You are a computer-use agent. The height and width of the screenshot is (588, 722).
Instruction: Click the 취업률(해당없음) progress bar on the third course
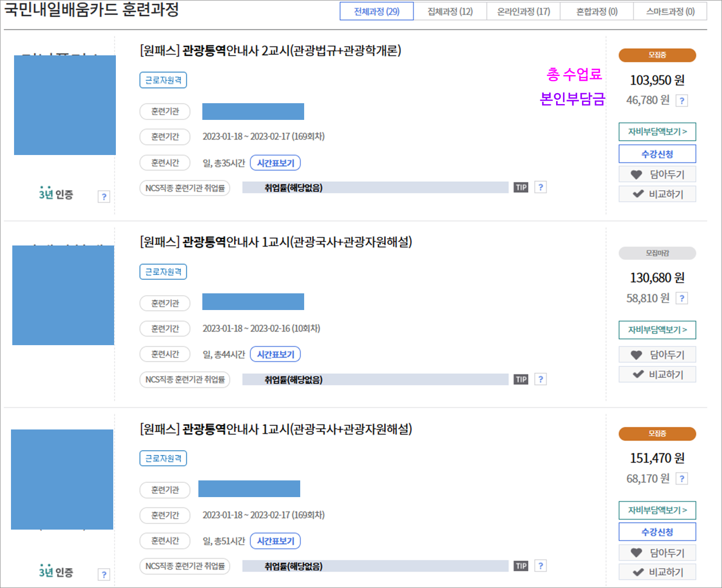375,566
